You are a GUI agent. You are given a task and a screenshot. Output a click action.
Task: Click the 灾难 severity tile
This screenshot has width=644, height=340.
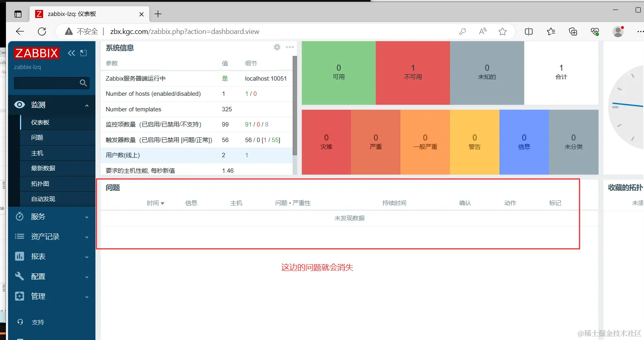[x=326, y=142]
